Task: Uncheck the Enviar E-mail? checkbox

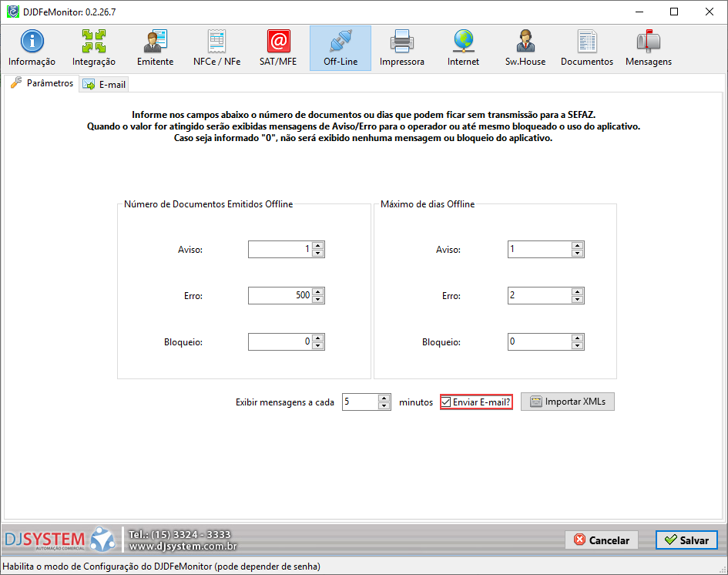Action: click(446, 402)
